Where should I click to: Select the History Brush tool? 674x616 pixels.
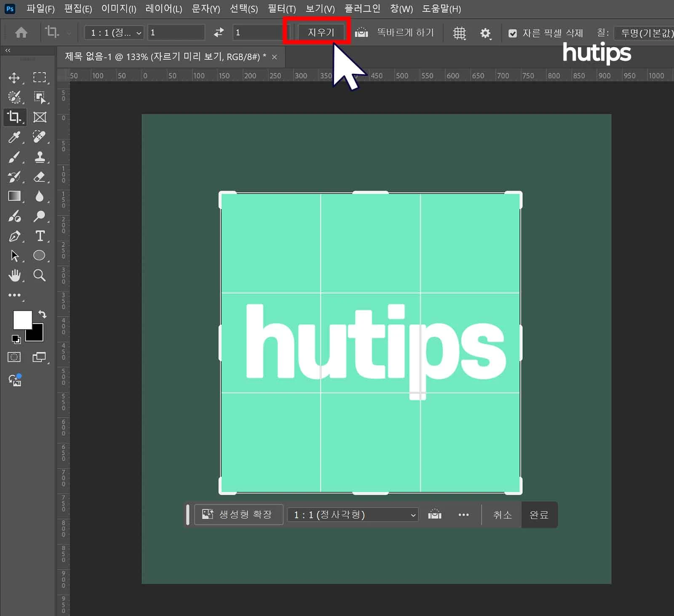coord(14,177)
